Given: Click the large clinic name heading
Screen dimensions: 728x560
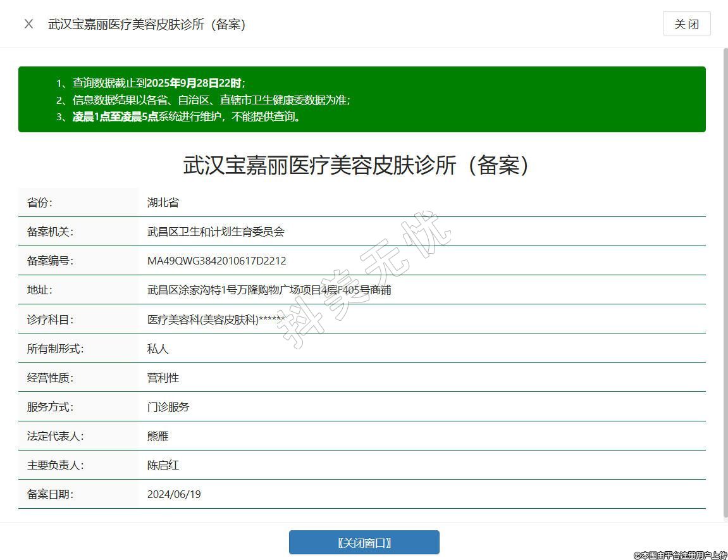Looking at the screenshot, I should tap(356, 165).
